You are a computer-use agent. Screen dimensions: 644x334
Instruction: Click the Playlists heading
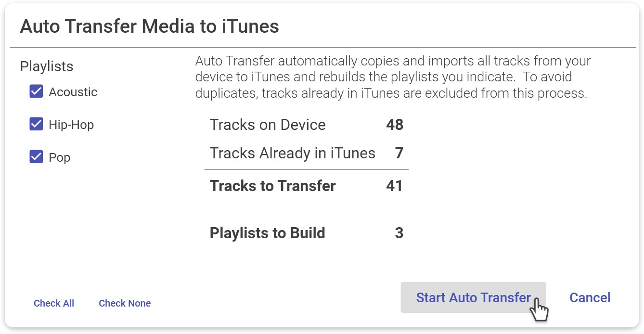(47, 66)
